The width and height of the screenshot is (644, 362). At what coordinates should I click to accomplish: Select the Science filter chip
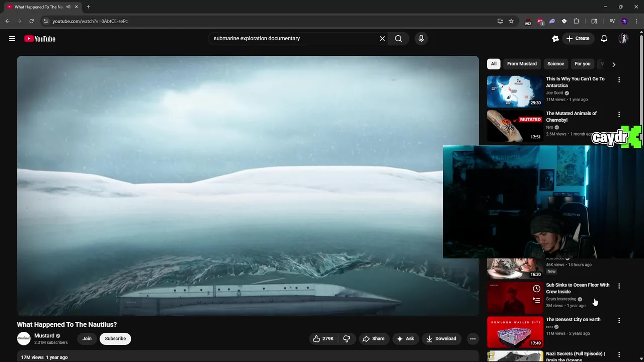(x=555, y=64)
